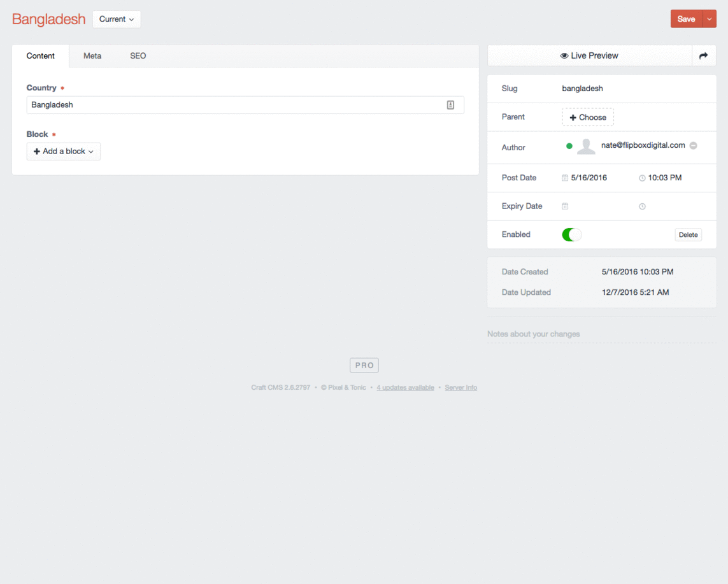Open the 4 updates available link

click(405, 387)
